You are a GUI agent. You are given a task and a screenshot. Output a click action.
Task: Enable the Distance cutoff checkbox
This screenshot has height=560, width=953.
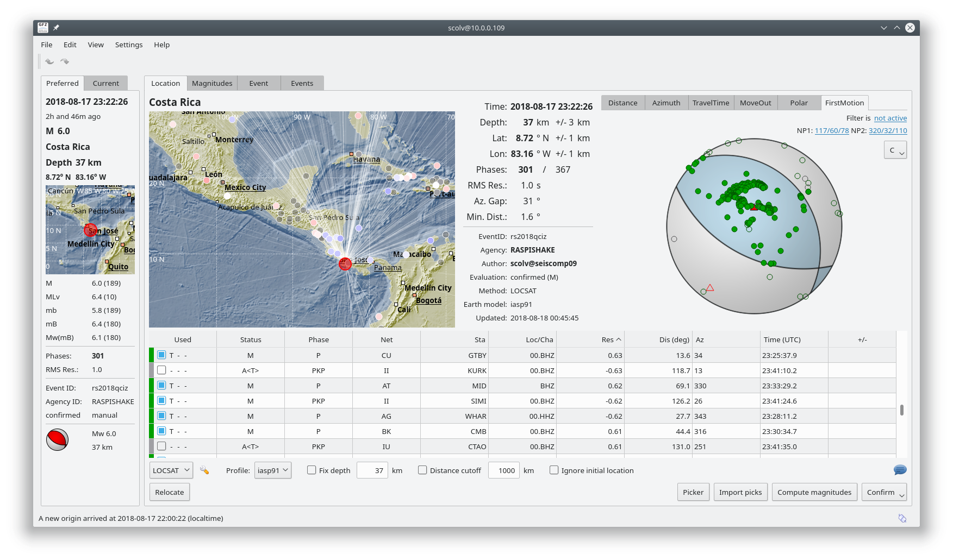422,470
